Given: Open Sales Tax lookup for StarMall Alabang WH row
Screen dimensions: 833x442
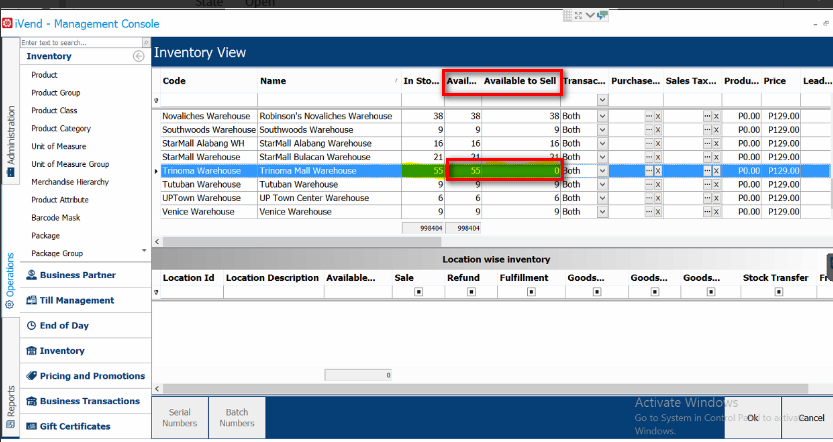Looking at the screenshot, I should point(707,143).
